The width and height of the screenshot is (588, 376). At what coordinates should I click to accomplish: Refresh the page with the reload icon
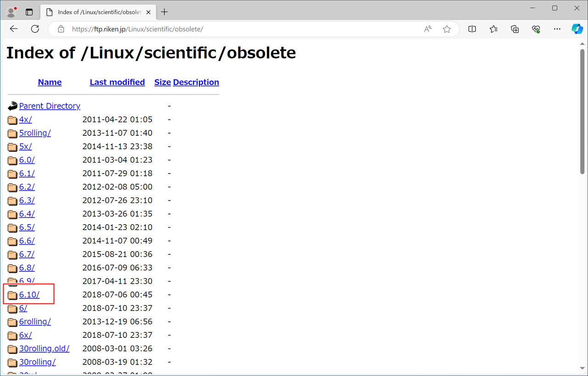(35, 29)
